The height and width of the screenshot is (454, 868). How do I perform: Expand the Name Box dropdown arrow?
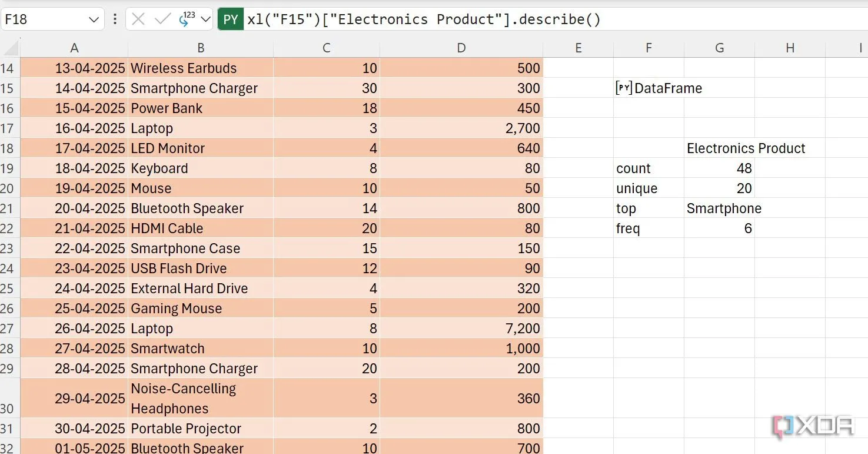(93, 19)
